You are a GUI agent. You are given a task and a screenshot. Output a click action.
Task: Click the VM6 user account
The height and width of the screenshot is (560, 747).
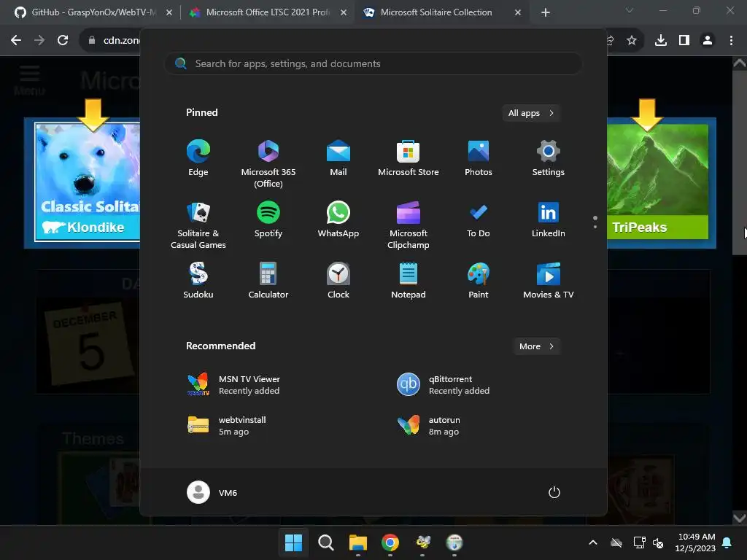(212, 492)
